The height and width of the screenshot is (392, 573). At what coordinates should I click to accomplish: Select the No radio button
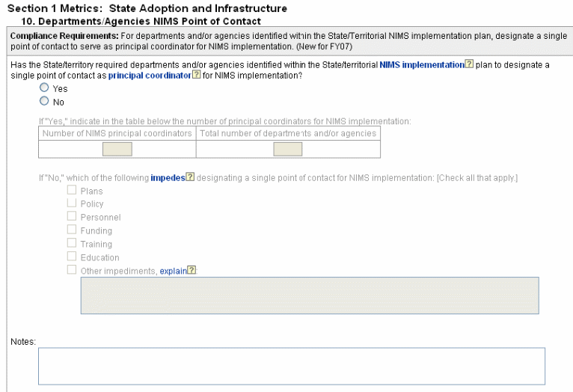point(44,101)
